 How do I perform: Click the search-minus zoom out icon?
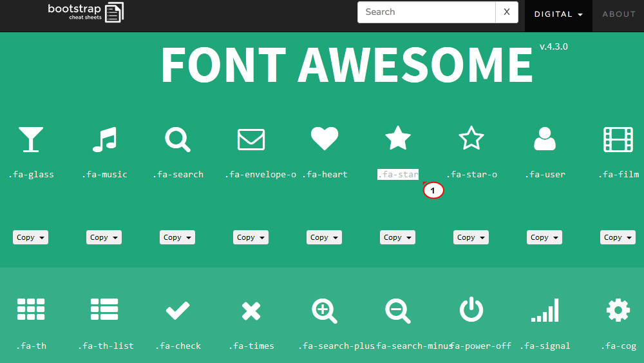397,311
